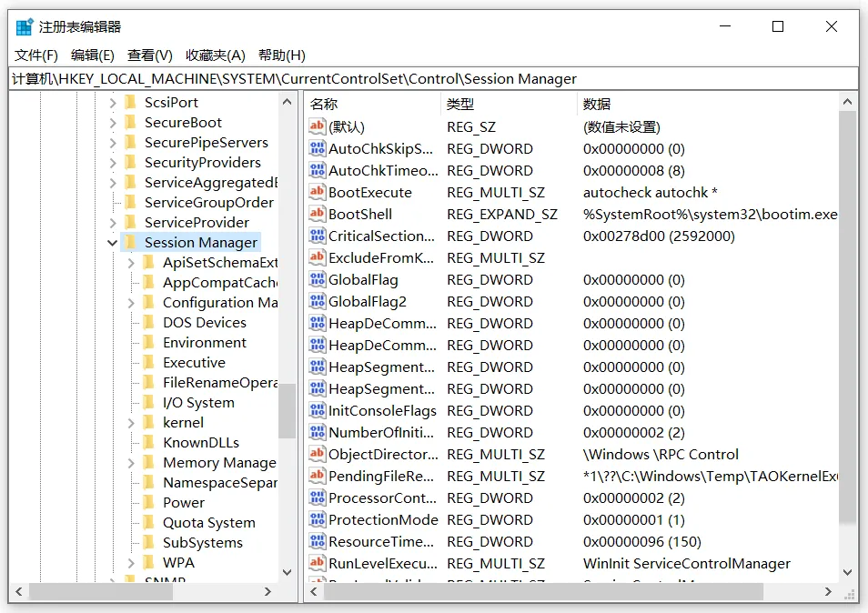
Task: Click tree pane scroll down arrow
Action: click(287, 572)
